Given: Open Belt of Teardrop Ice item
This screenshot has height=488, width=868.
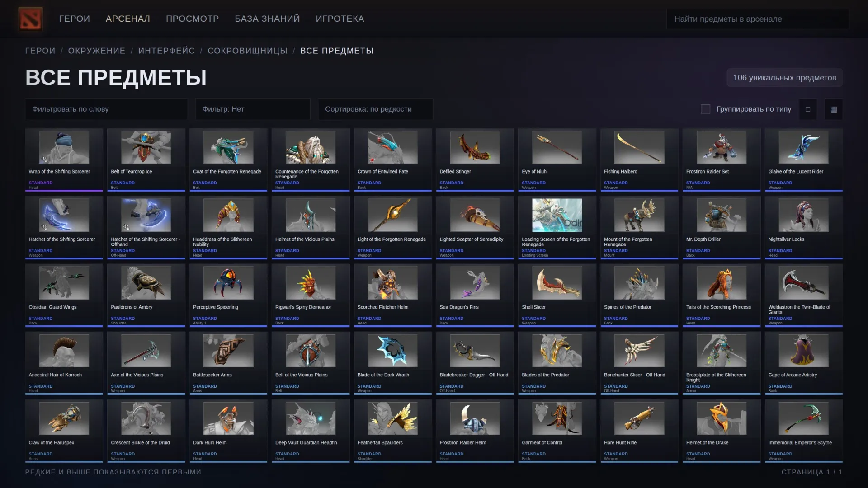Looking at the screenshot, I should point(146,160).
